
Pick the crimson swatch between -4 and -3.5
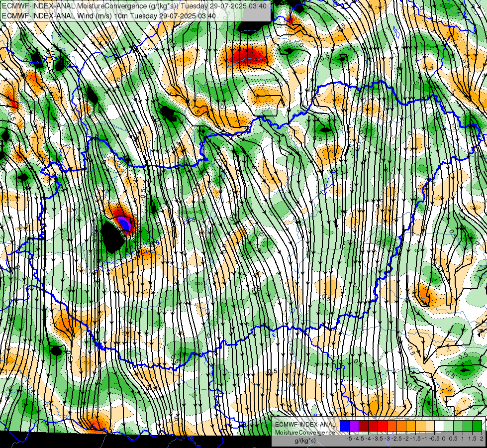point(373,426)
